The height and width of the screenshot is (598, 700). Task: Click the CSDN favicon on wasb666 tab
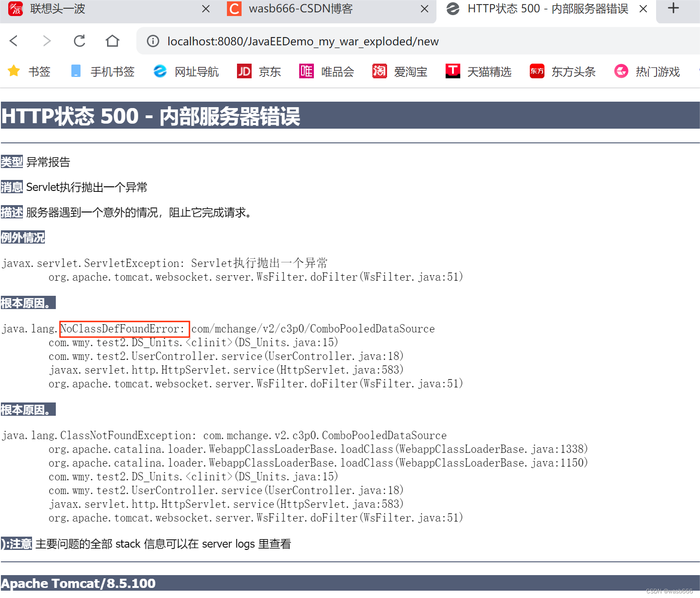coord(234,9)
